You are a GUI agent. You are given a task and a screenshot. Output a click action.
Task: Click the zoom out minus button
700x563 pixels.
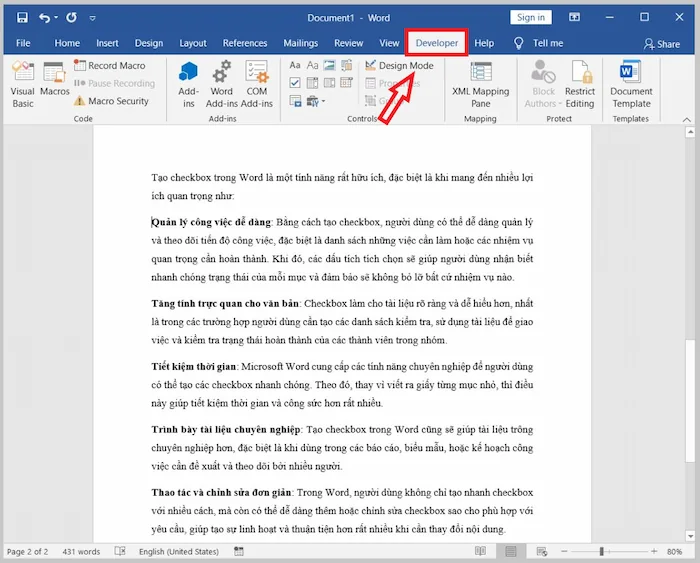tap(564, 551)
